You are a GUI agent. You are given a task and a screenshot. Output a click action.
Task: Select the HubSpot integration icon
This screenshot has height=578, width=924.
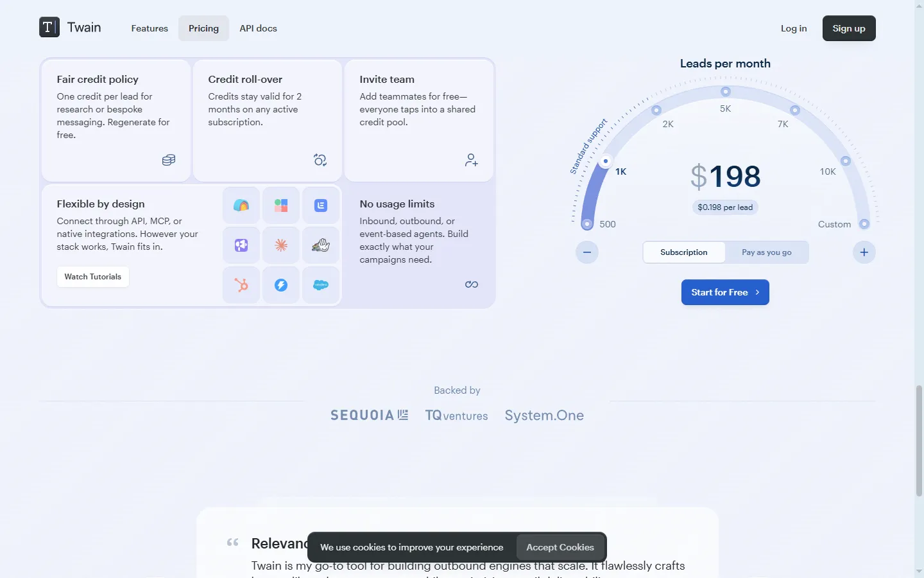point(241,285)
